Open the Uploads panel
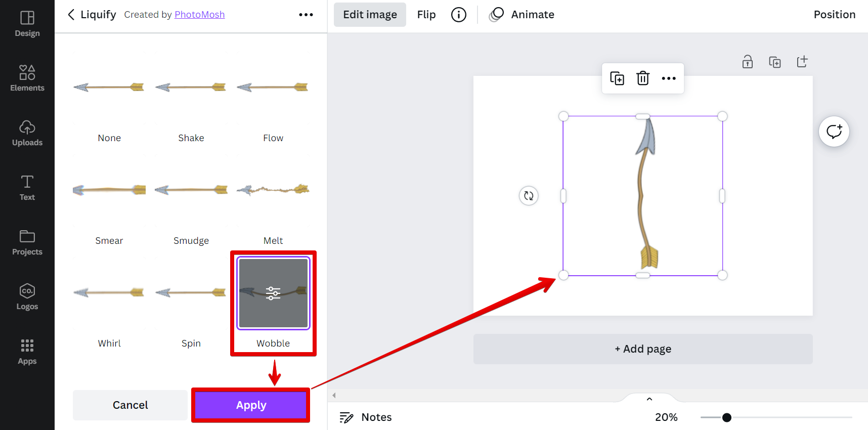The height and width of the screenshot is (430, 868). pos(27,133)
